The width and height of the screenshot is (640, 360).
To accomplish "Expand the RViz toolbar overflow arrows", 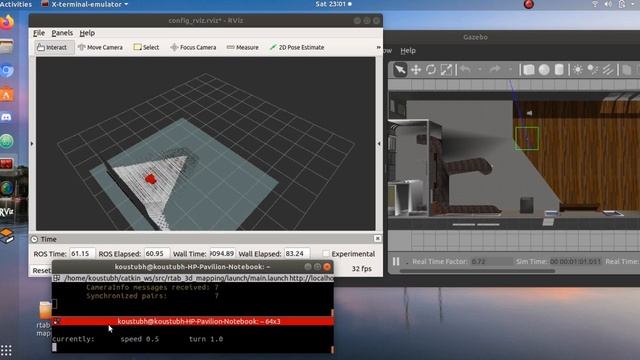I will [378, 47].
